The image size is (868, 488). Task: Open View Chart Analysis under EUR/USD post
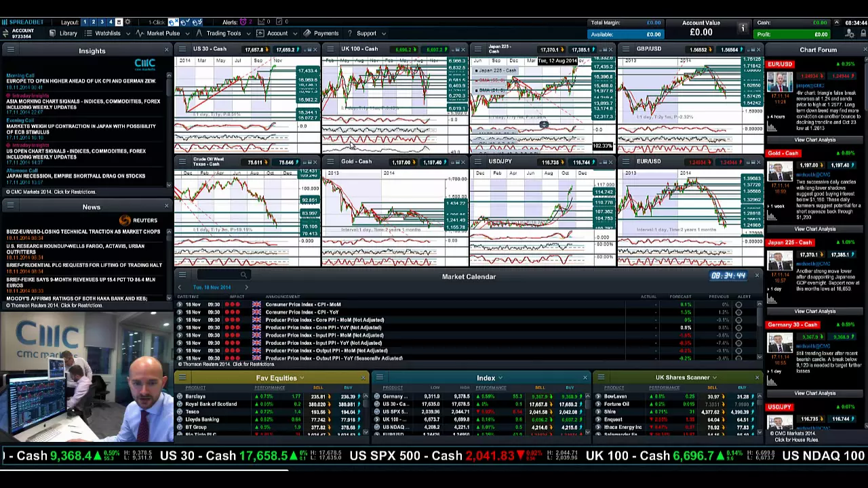814,140
